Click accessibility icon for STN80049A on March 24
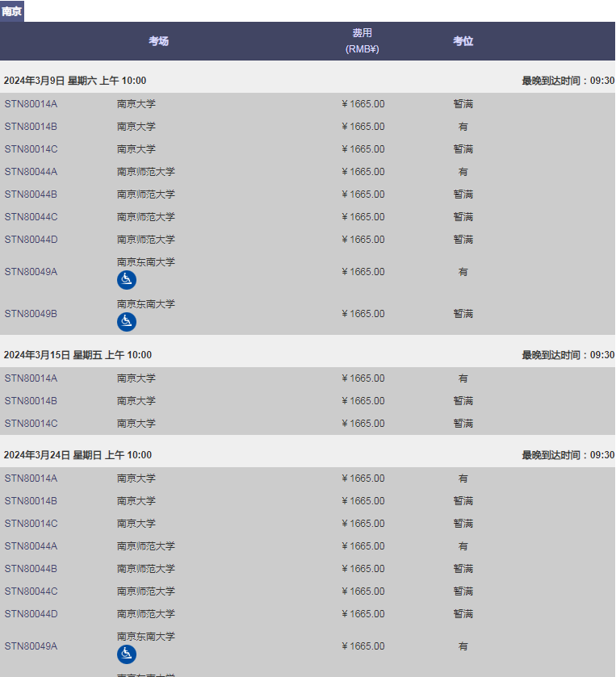Image resolution: width=616 pixels, height=677 pixels. [127, 654]
